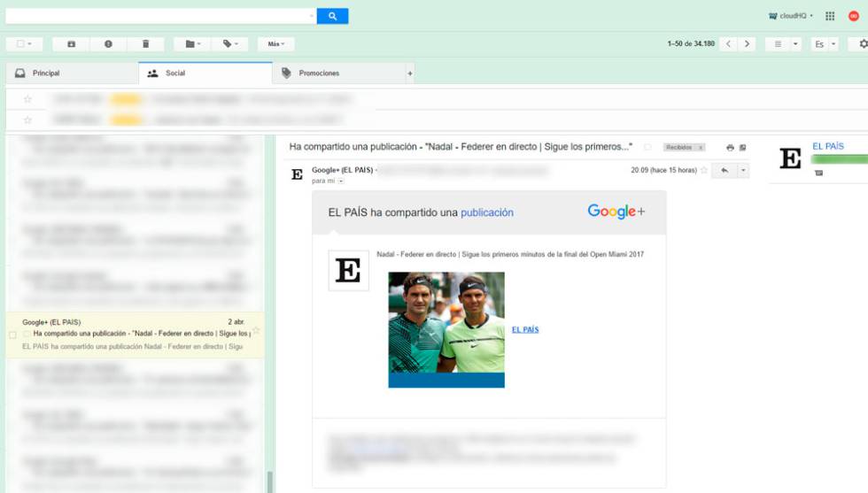Star the second blurred inbox row
The width and height of the screenshot is (868, 493).
click(27, 119)
